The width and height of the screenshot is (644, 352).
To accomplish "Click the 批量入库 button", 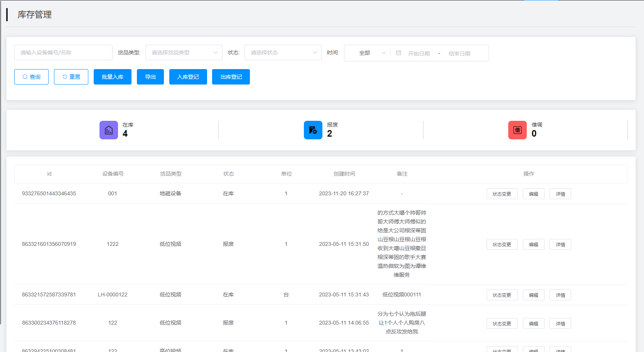I will [x=113, y=77].
